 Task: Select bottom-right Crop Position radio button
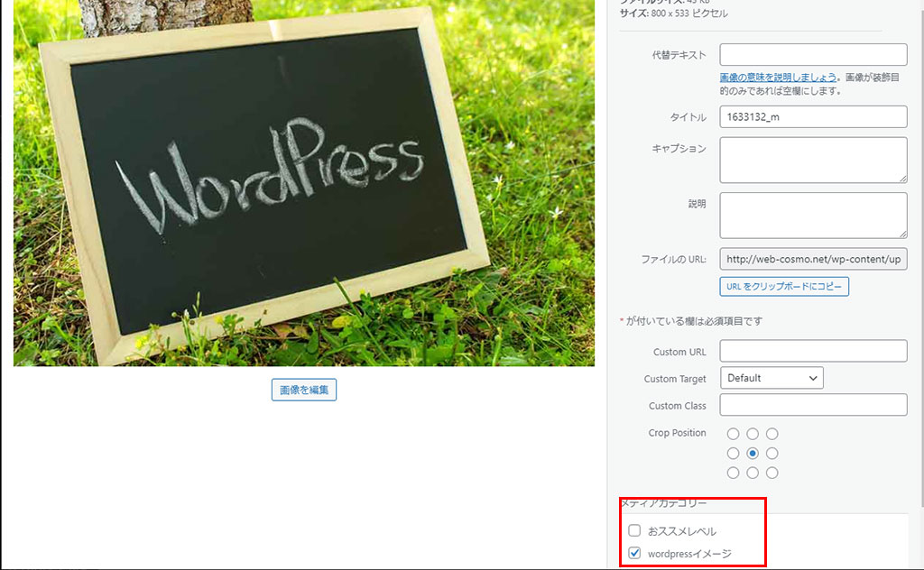pos(772,473)
